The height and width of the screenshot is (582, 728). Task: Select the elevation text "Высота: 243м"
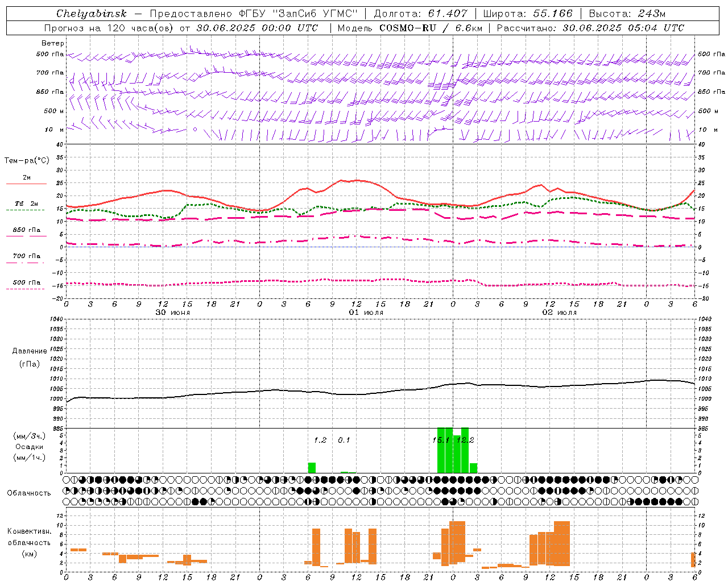(x=627, y=14)
